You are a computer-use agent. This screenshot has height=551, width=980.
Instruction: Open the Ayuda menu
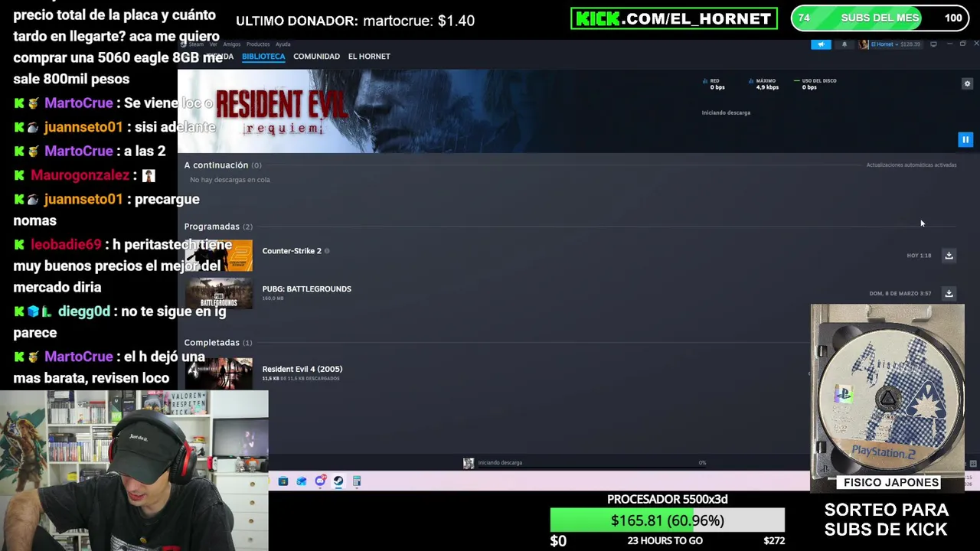click(x=283, y=44)
